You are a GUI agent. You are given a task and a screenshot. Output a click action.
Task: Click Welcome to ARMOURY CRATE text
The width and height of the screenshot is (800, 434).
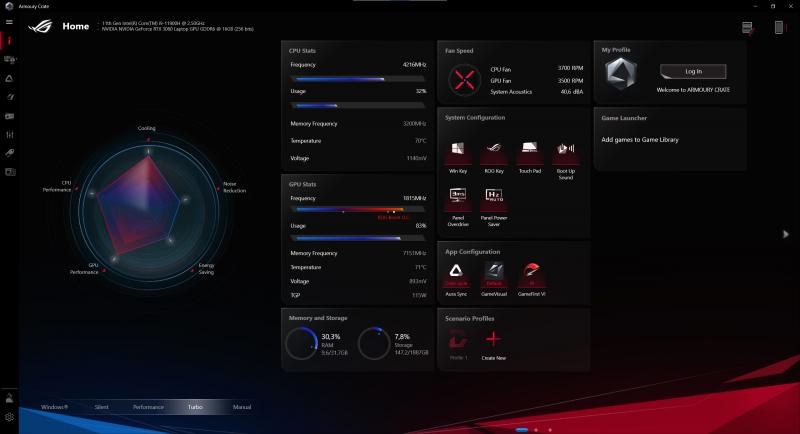tap(693, 90)
